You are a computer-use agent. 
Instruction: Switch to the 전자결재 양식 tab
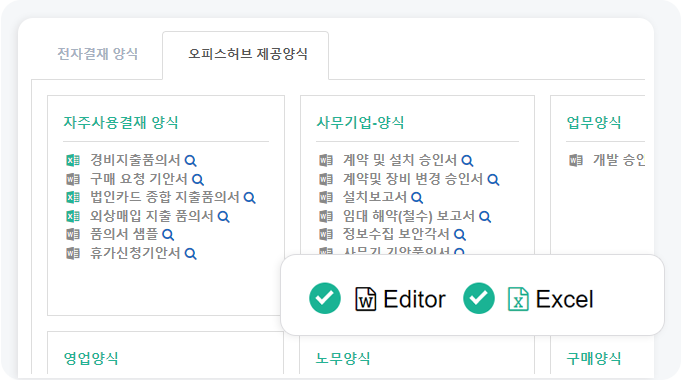pyautogui.click(x=98, y=54)
